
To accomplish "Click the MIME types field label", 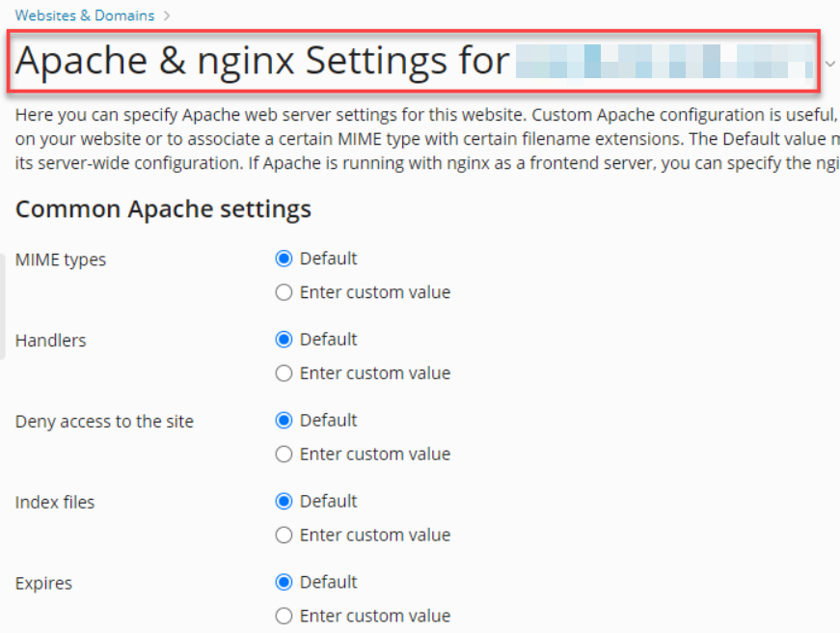I will tap(61, 260).
